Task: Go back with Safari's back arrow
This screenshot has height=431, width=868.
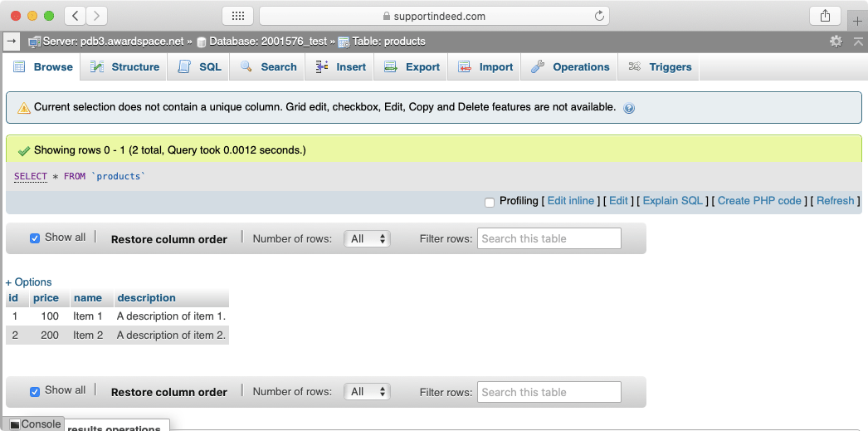Action: (75, 16)
